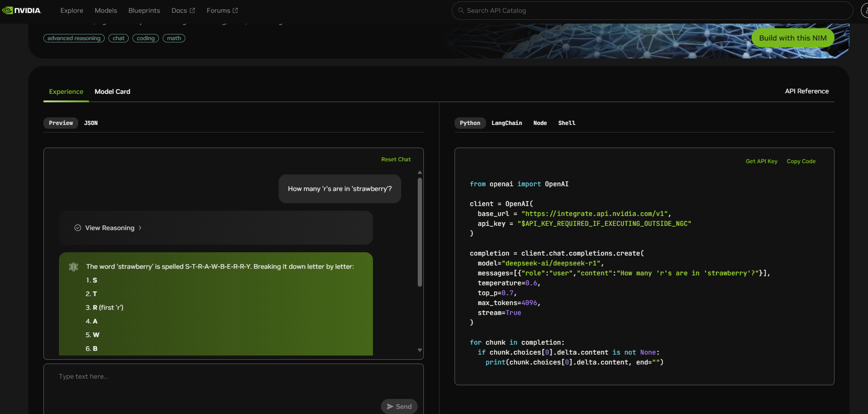Select the chat tag
Screen dimensions: 868x414
click(119, 38)
